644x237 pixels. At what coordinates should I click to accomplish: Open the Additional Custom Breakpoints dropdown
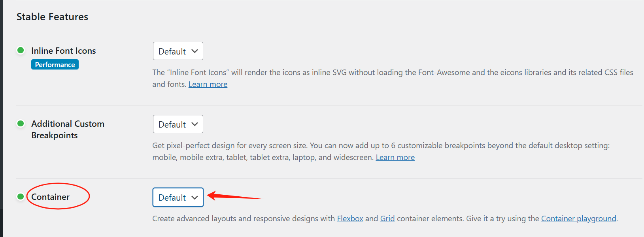[x=178, y=124]
